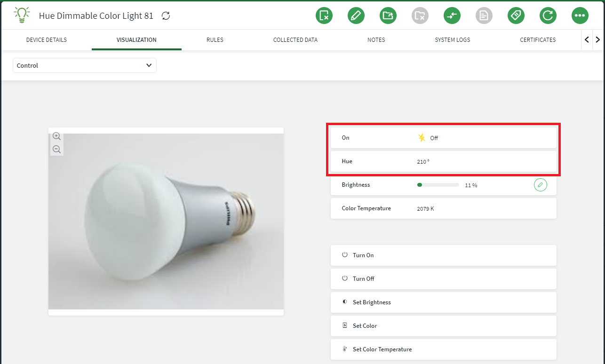
Task: Select the Visualization tab
Action: (136, 40)
